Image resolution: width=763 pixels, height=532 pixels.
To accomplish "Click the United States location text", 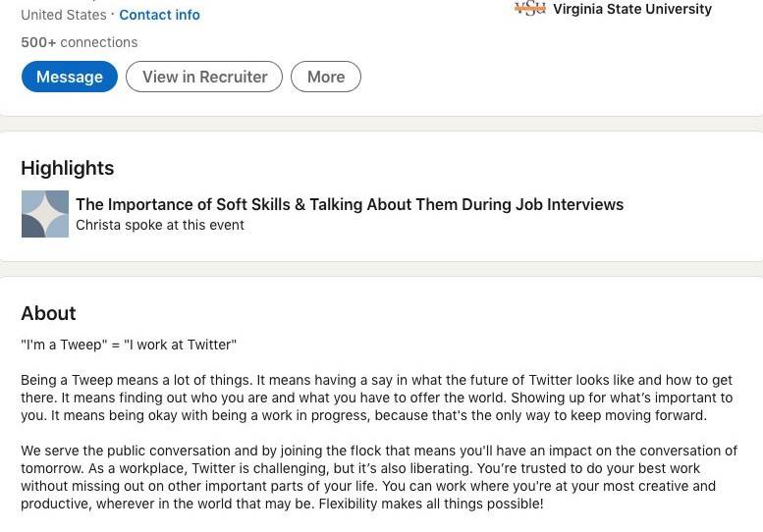I will (64, 15).
